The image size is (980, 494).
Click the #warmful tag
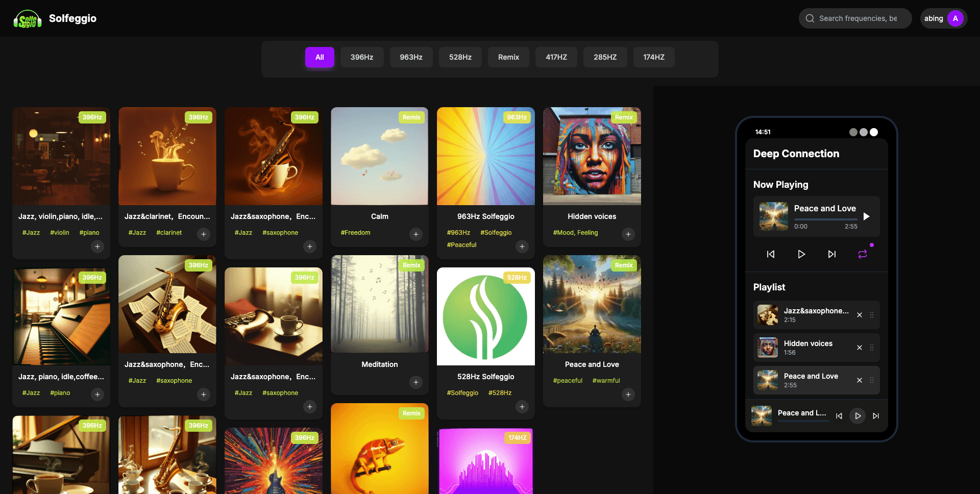[x=606, y=381]
